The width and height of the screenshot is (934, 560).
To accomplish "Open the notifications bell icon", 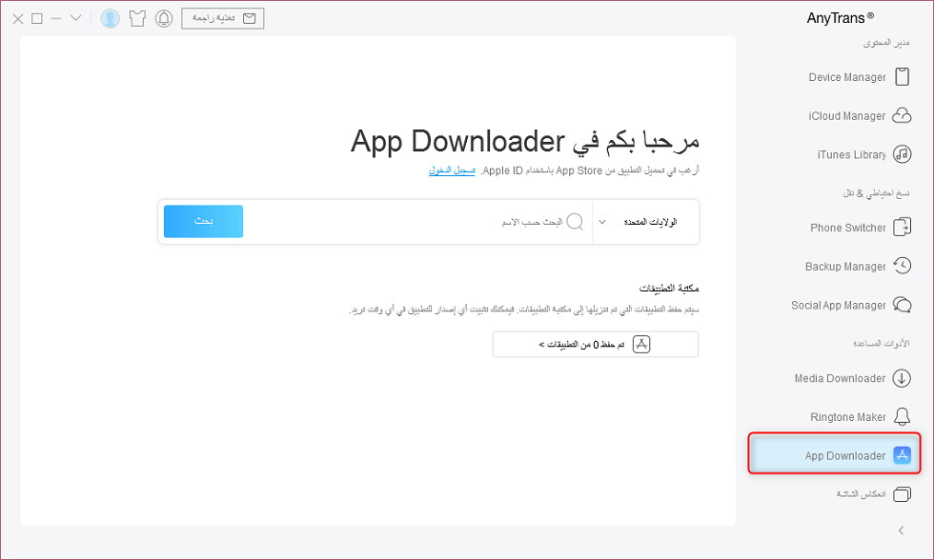I will click(x=164, y=18).
